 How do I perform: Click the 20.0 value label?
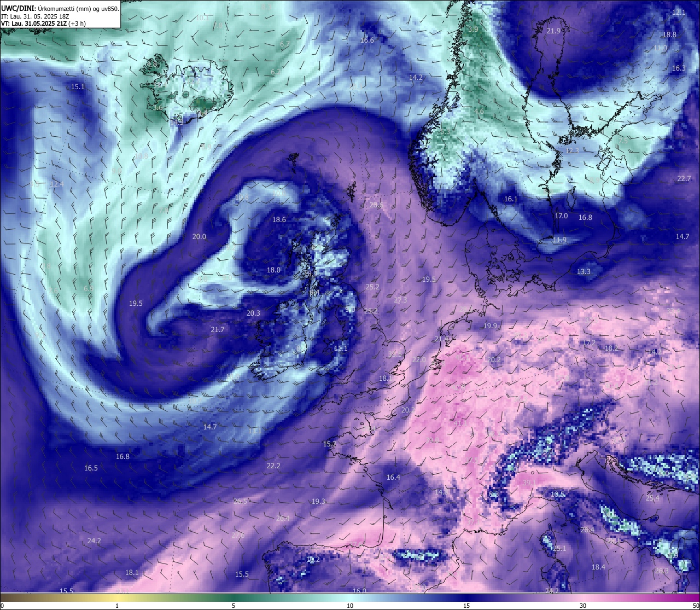click(199, 237)
